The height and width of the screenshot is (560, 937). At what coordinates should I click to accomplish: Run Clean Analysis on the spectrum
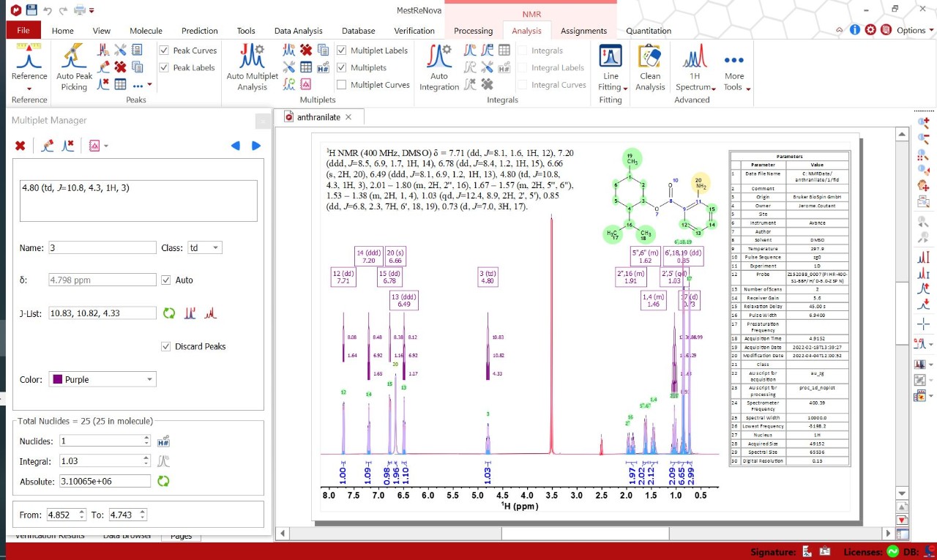pos(649,70)
